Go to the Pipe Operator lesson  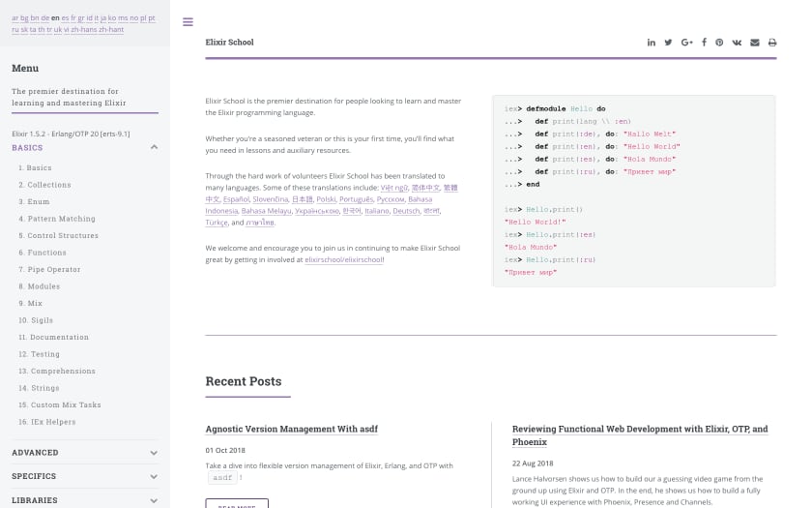(54, 269)
